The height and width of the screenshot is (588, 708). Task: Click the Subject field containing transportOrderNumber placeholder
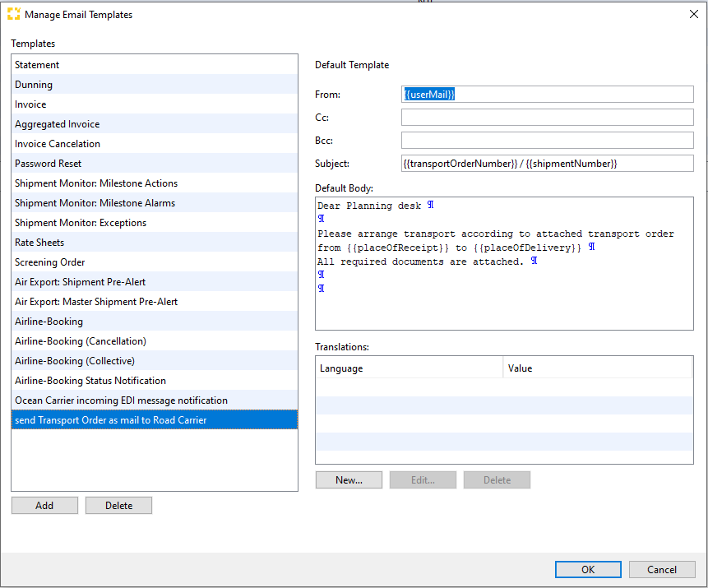pyautogui.click(x=547, y=163)
